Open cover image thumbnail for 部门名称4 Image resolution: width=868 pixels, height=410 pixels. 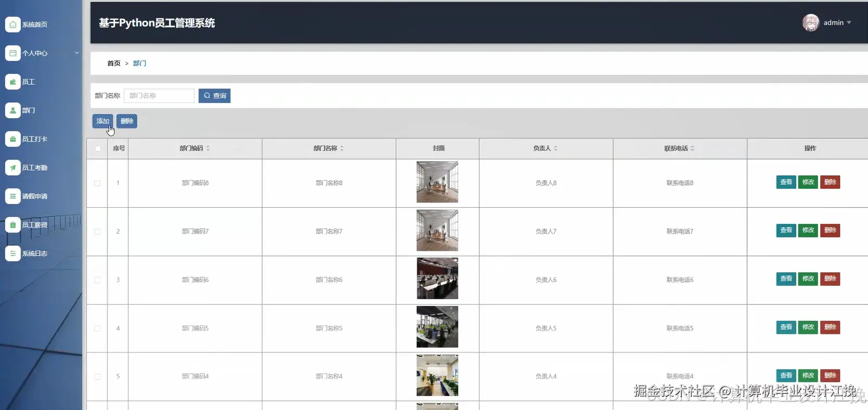coord(437,375)
